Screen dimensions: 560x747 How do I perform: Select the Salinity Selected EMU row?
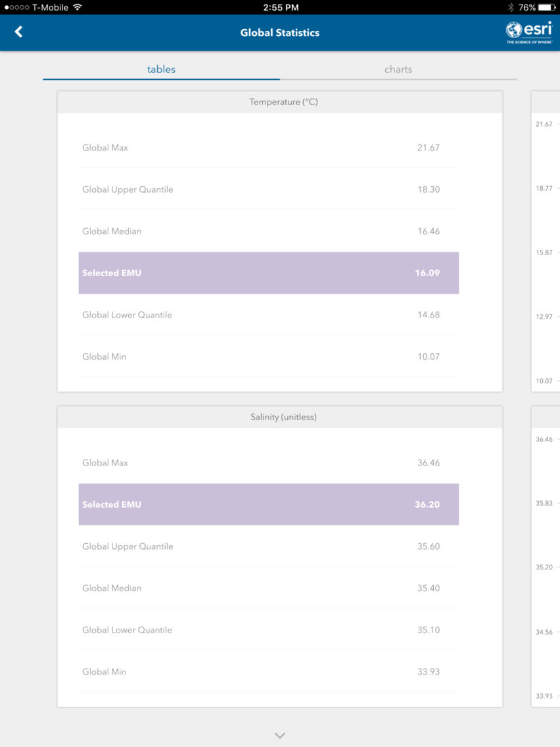tap(269, 504)
